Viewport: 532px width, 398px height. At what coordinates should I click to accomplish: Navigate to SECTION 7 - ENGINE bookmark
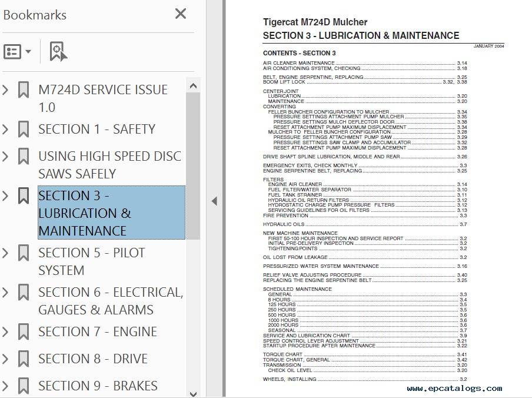(x=98, y=332)
